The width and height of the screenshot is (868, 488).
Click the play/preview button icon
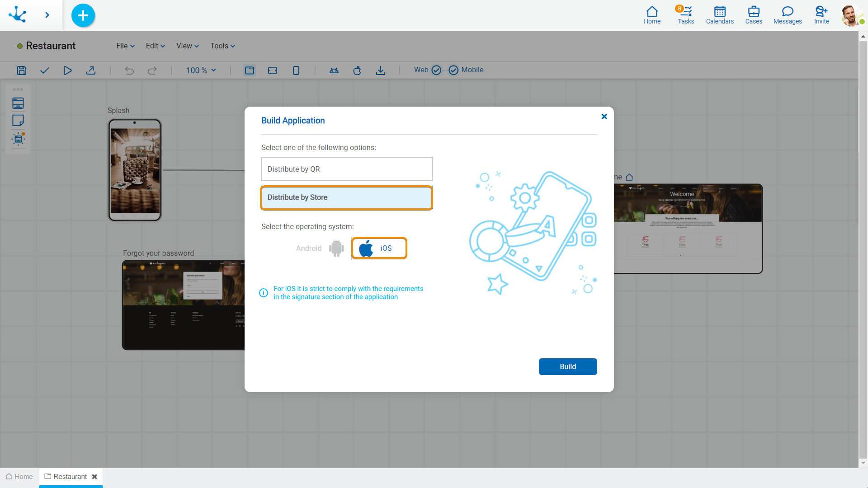pos(67,70)
